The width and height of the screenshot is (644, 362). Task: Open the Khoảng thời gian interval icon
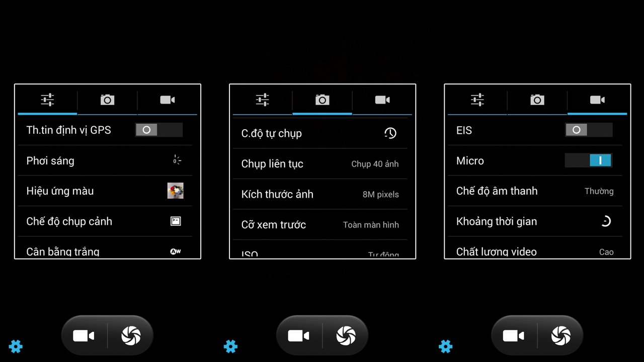pos(606,221)
